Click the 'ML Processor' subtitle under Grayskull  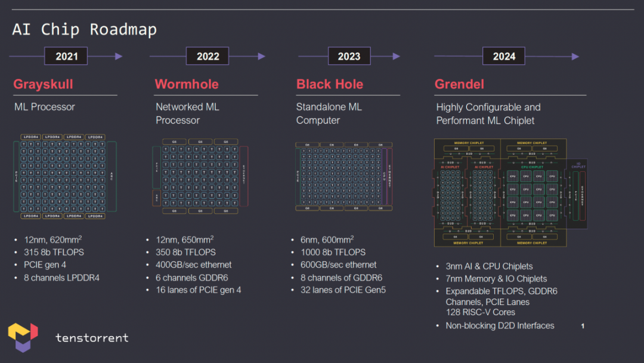coord(45,107)
